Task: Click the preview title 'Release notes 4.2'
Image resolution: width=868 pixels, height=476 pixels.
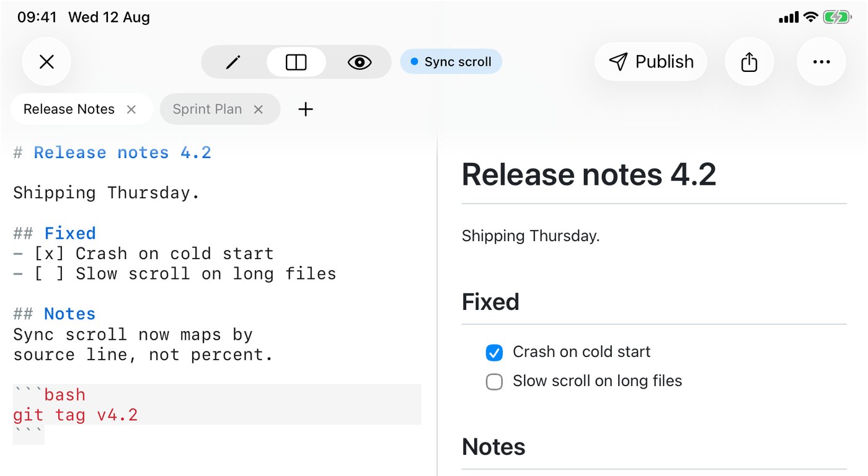Action: [x=589, y=174]
